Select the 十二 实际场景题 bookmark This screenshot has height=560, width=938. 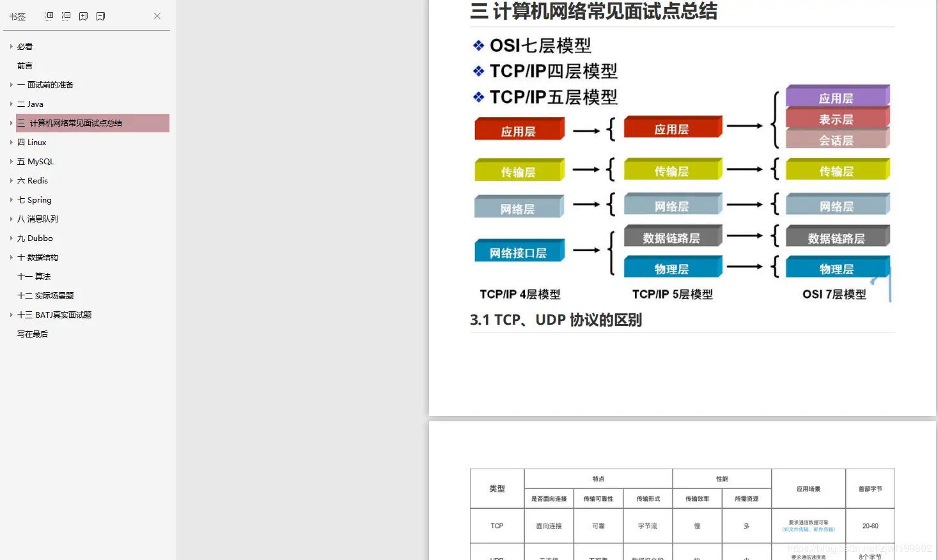45,295
